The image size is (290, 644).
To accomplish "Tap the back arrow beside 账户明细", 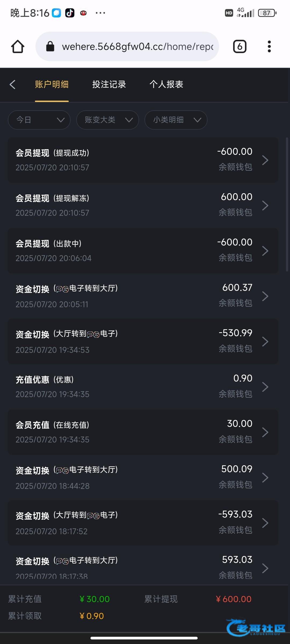I will coord(12,85).
